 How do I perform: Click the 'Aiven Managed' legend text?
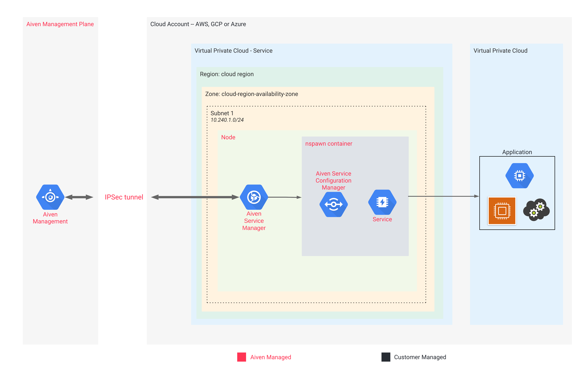tap(271, 357)
